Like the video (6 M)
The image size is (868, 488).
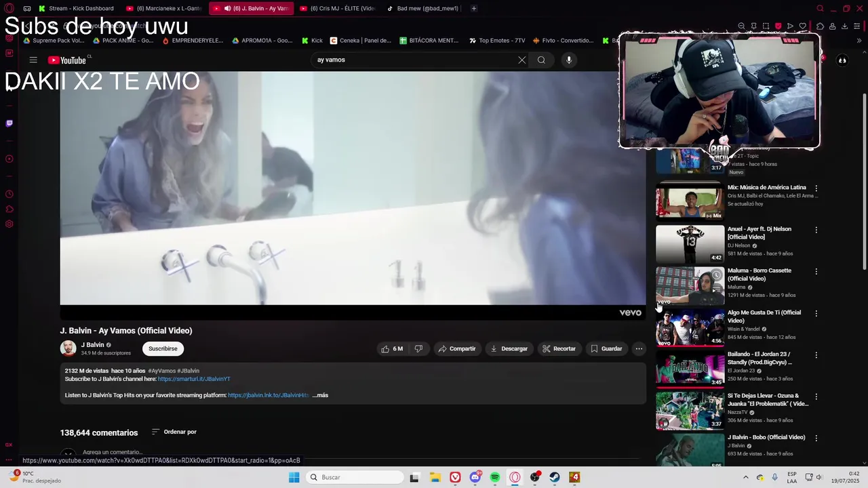coord(392,348)
